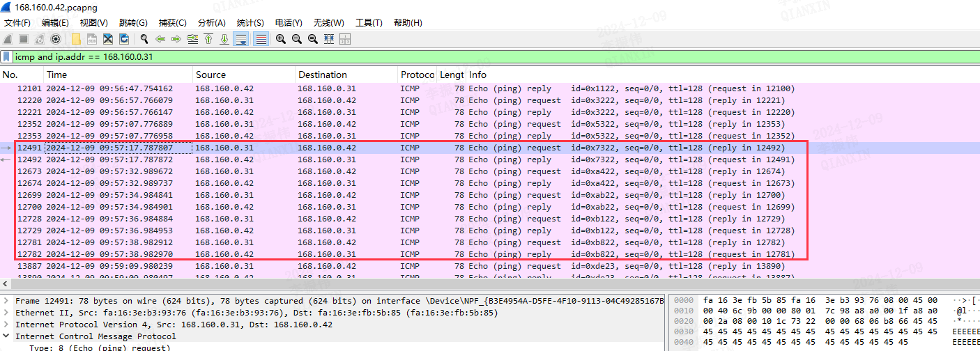This screenshot has height=351, width=980.
Task: Expand the Ethernet II details row
Action: [6, 313]
